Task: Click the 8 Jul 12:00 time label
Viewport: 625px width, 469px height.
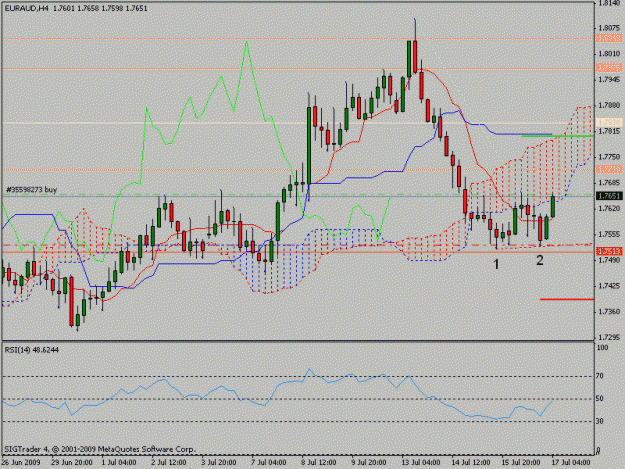Action: [x=318, y=462]
